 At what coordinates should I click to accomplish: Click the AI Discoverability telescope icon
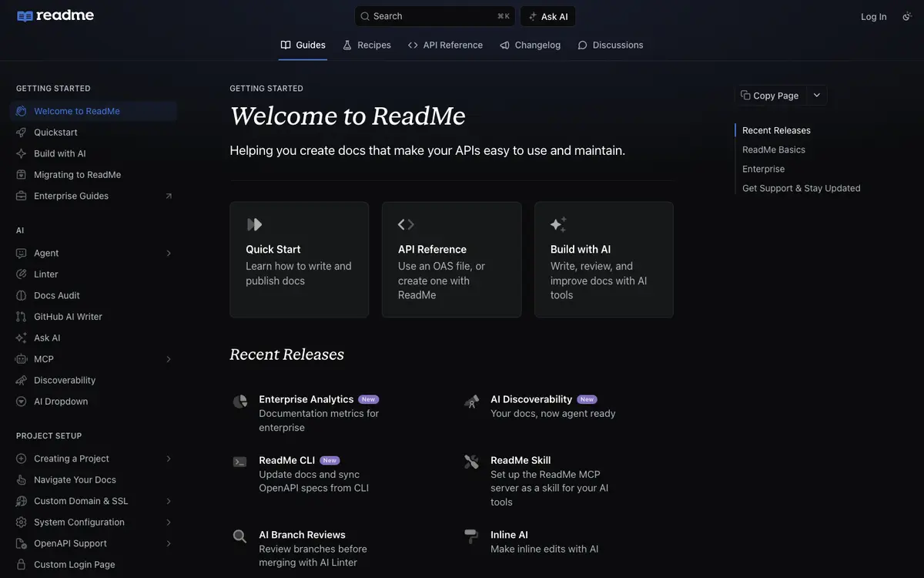pyautogui.click(x=471, y=402)
